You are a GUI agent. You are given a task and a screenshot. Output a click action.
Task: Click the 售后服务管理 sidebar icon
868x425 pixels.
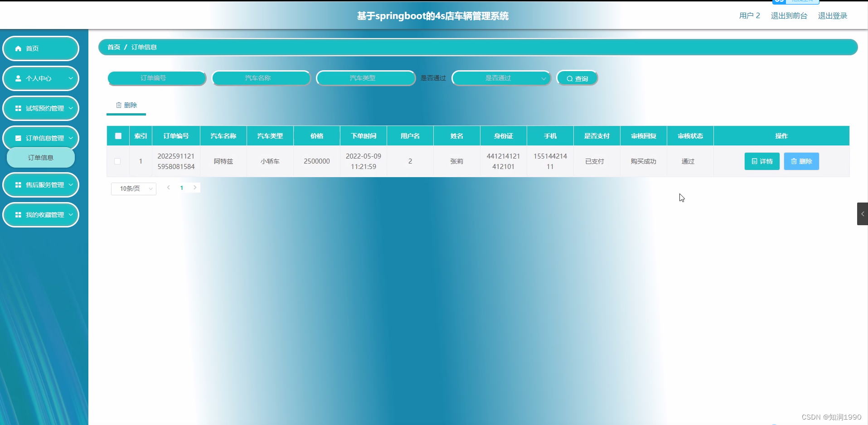18,185
